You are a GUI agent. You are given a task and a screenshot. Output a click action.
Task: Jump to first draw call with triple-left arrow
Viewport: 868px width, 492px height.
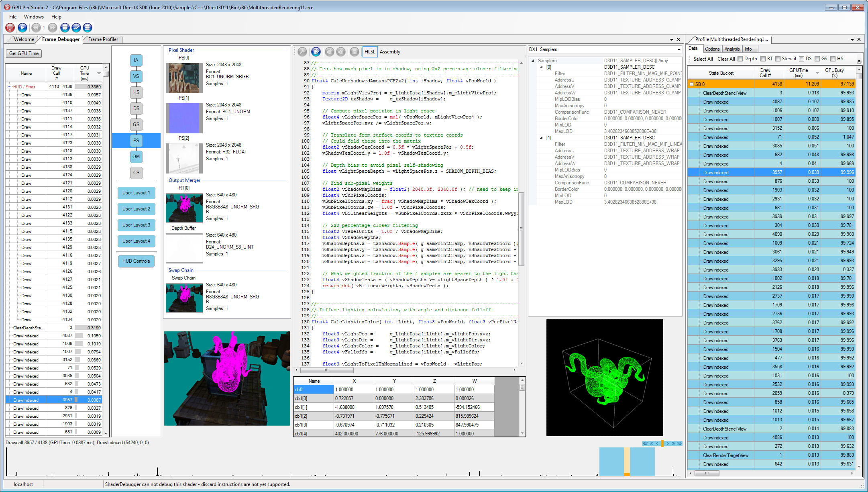point(645,443)
